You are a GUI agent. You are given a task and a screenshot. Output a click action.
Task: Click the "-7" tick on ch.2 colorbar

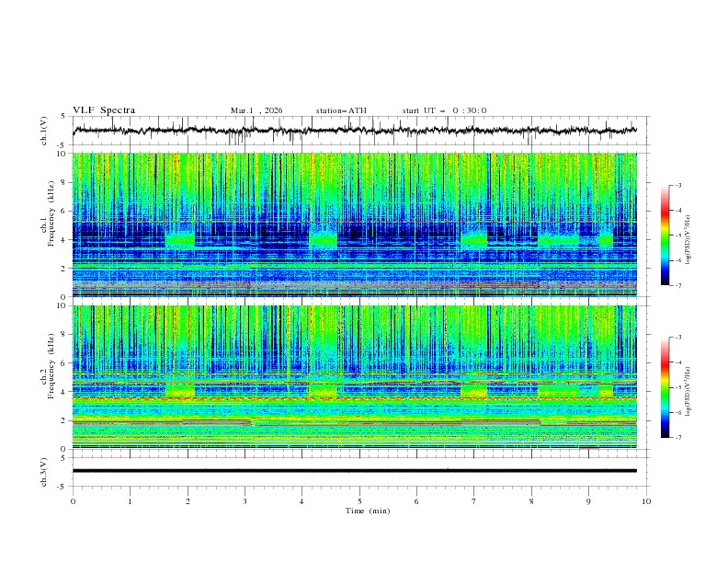click(678, 438)
